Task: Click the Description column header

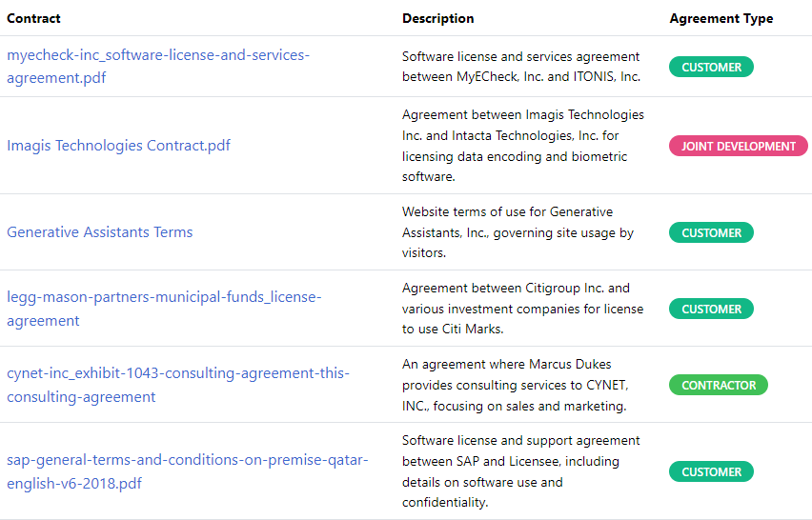Action: tap(437, 18)
